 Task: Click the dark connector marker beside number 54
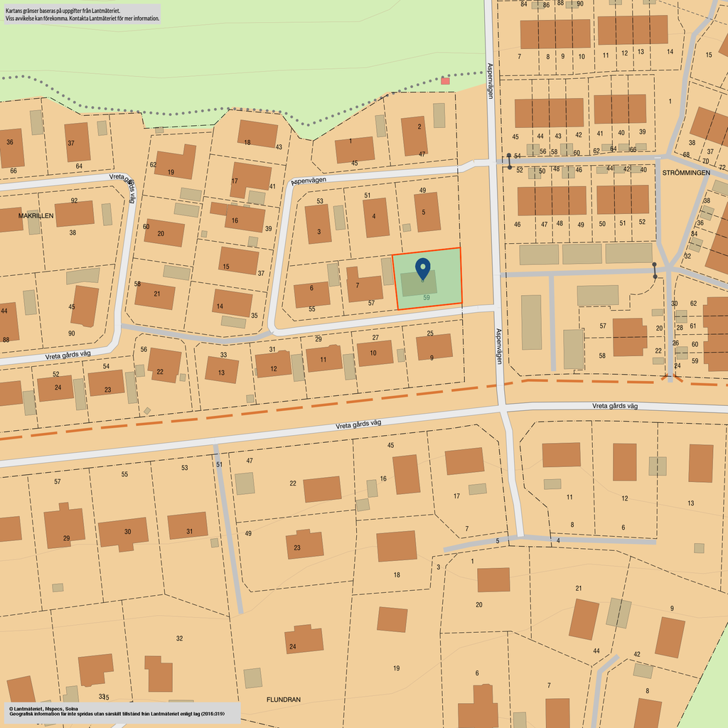pyautogui.click(x=509, y=161)
